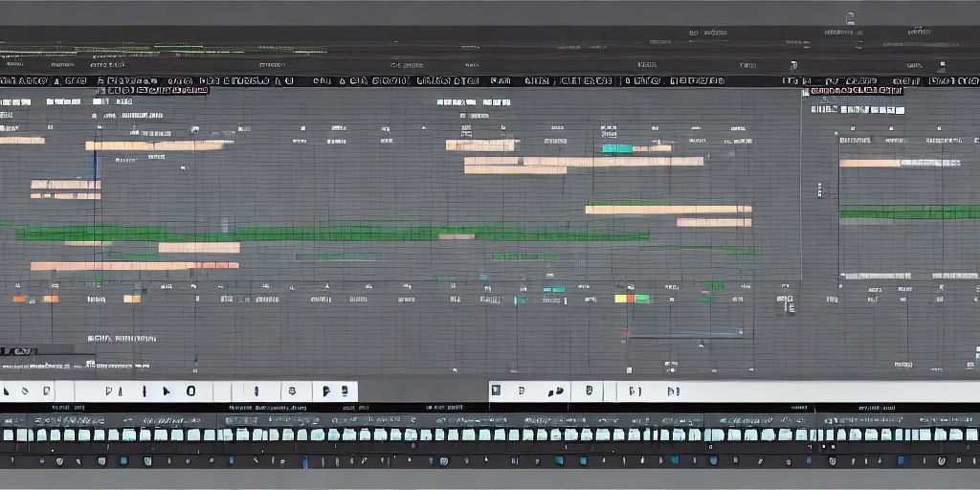This screenshot has height=490, width=980.
Task: Select the teal clip in the timeline
Action: click(617, 148)
